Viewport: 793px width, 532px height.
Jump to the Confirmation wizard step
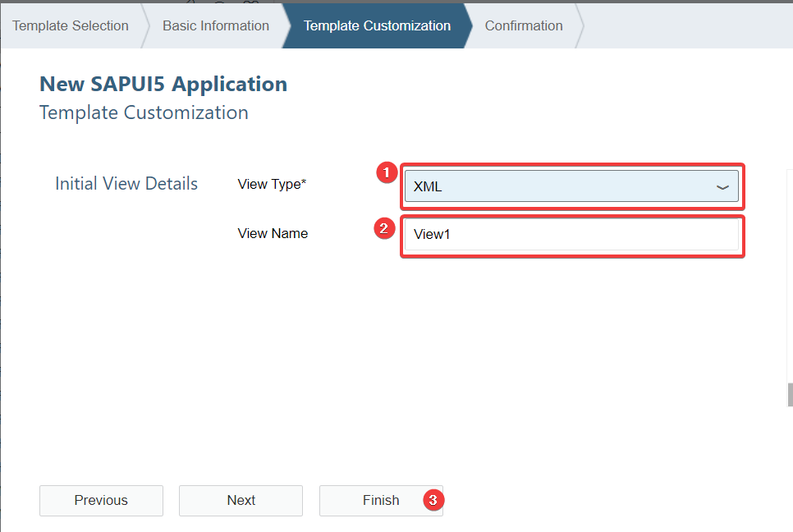(524, 25)
